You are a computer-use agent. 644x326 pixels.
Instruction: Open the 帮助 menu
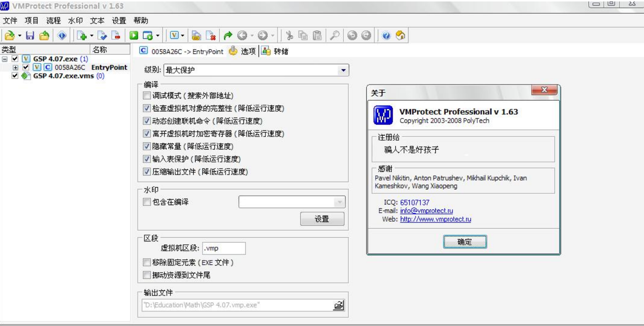[141, 21]
